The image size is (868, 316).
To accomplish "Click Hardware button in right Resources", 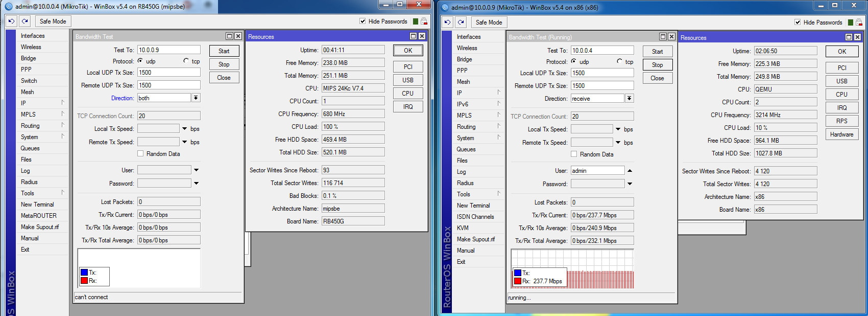I will click(842, 134).
